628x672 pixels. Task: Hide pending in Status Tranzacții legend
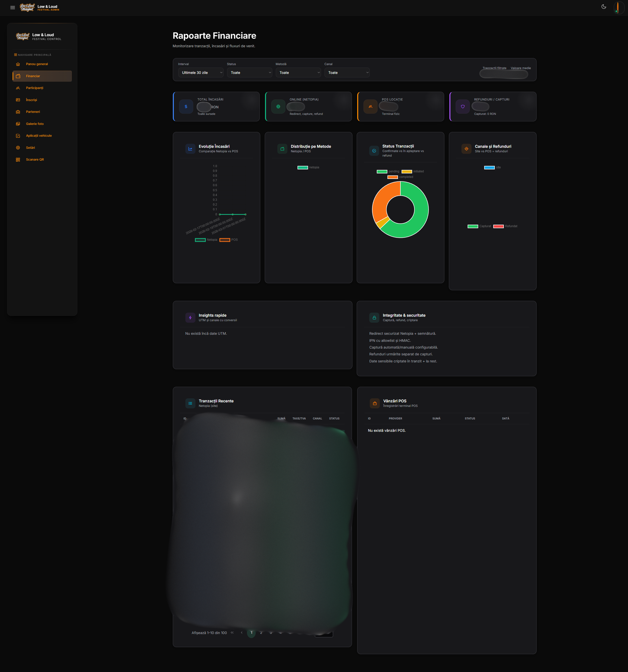(388, 172)
